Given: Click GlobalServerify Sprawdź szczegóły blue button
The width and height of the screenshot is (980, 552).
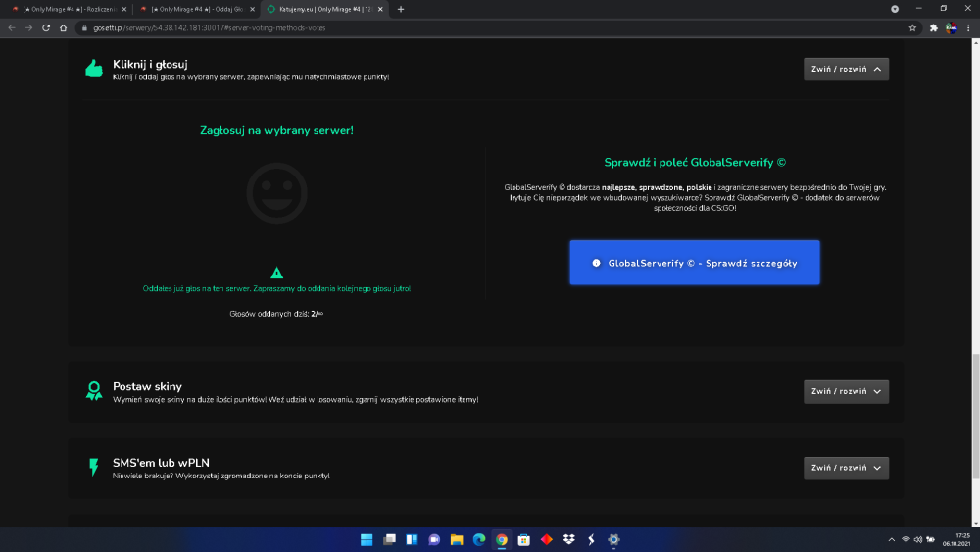Looking at the screenshot, I should 695,263.
